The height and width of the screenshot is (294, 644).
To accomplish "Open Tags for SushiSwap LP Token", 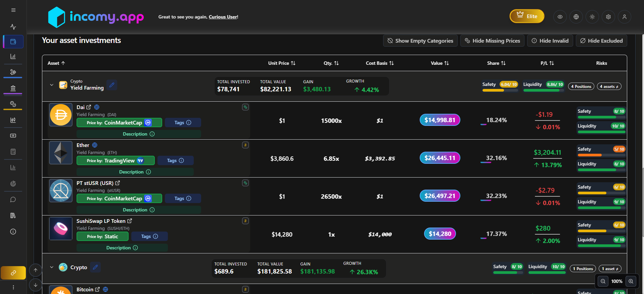I will tap(149, 236).
